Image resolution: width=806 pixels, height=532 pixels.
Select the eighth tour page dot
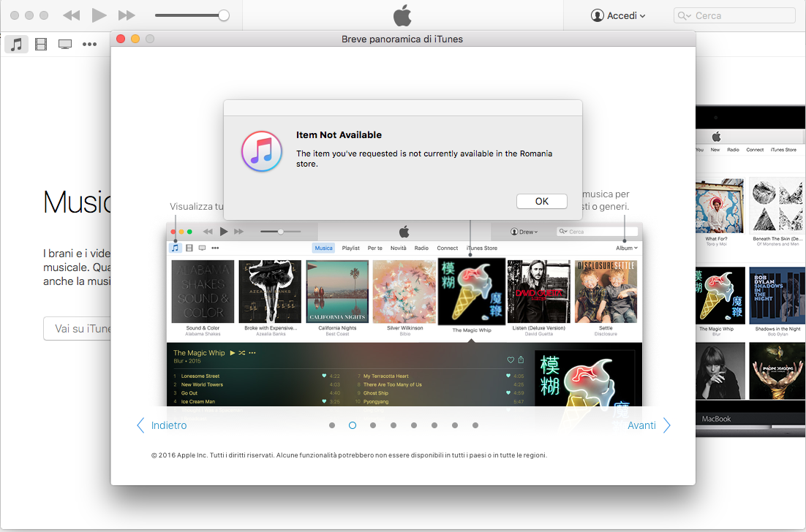[475, 425]
